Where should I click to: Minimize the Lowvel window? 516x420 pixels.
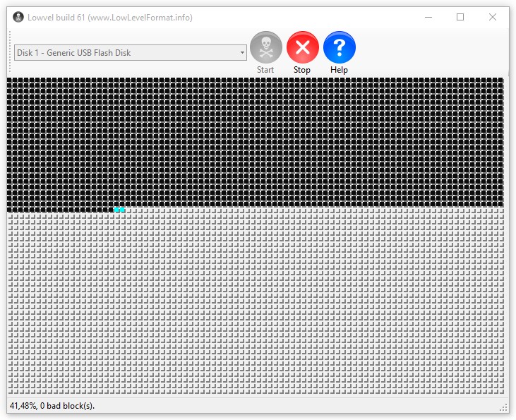click(x=428, y=17)
